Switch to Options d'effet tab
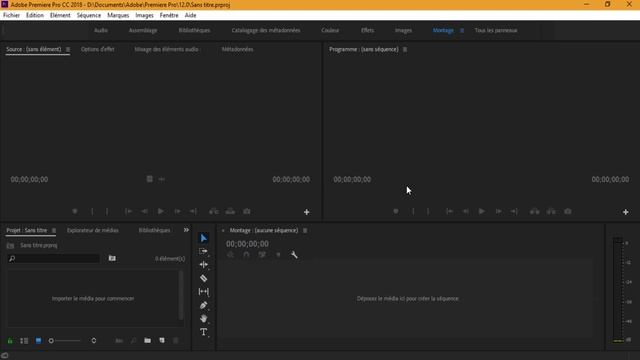Image resolution: width=640 pixels, height=360 pixels. 98,49
